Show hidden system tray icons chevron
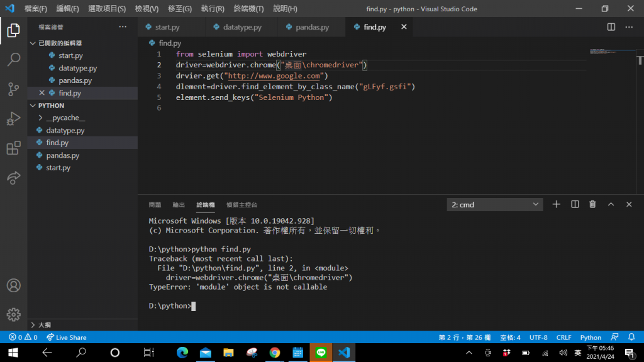 click(469, 353)
